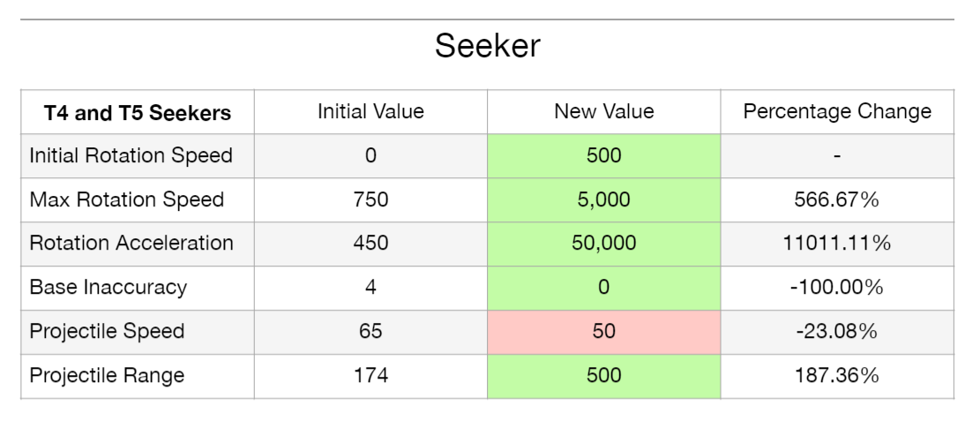Click the initial value 174 cell
The image size is (980, 443).
point(370,375)
